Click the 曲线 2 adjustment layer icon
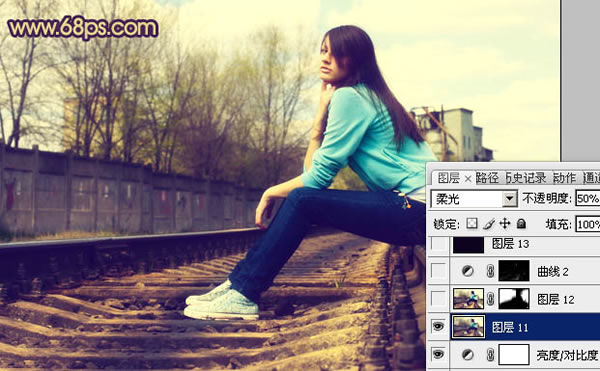 pos(467,271)
